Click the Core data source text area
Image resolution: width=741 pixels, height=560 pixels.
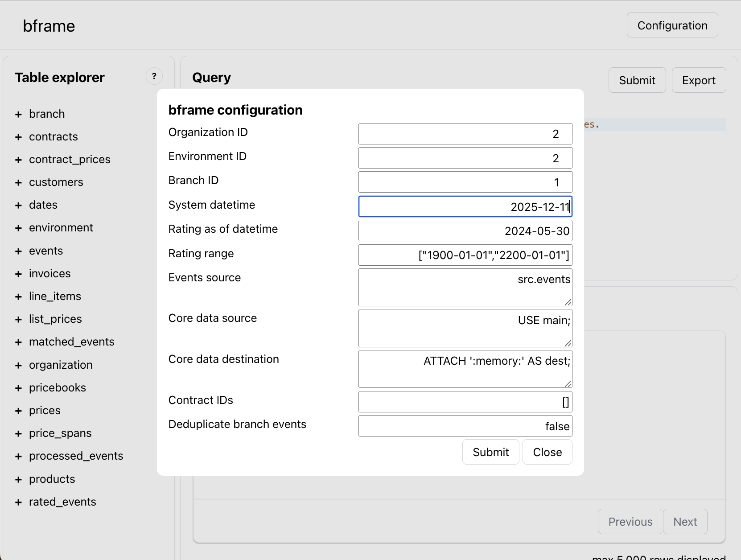point(465,328)
